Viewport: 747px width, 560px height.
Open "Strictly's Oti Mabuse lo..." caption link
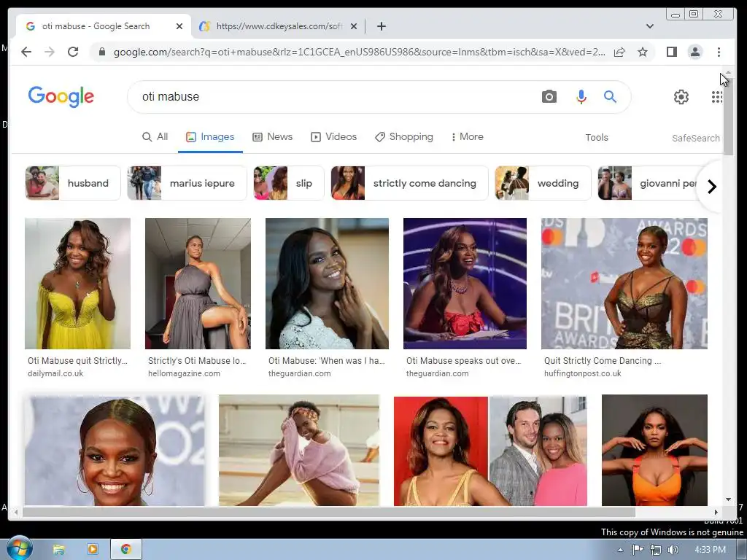click(197, 361)
